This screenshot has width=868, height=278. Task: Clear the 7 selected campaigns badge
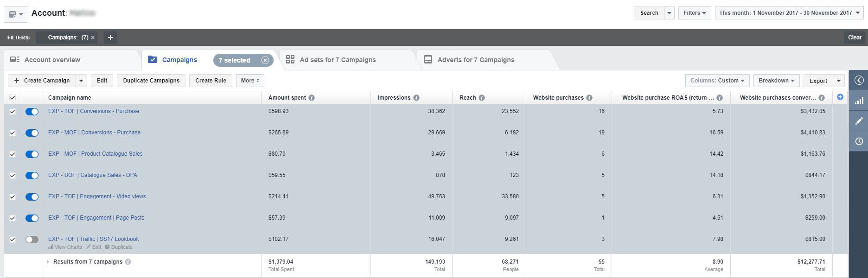click(265, 60)
